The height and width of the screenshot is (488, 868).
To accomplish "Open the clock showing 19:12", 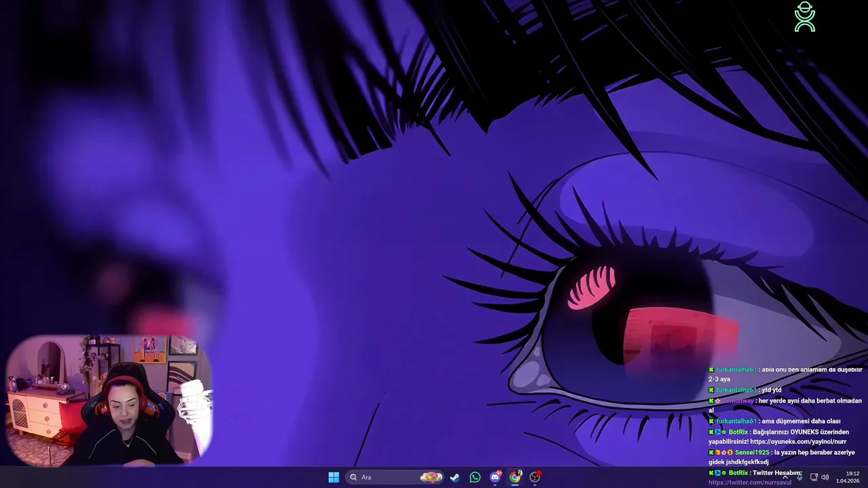I will (848, 477).
